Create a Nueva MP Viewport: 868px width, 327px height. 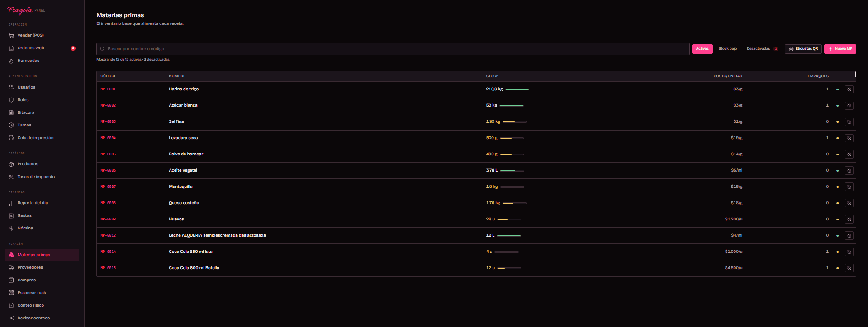coord(840,49)
